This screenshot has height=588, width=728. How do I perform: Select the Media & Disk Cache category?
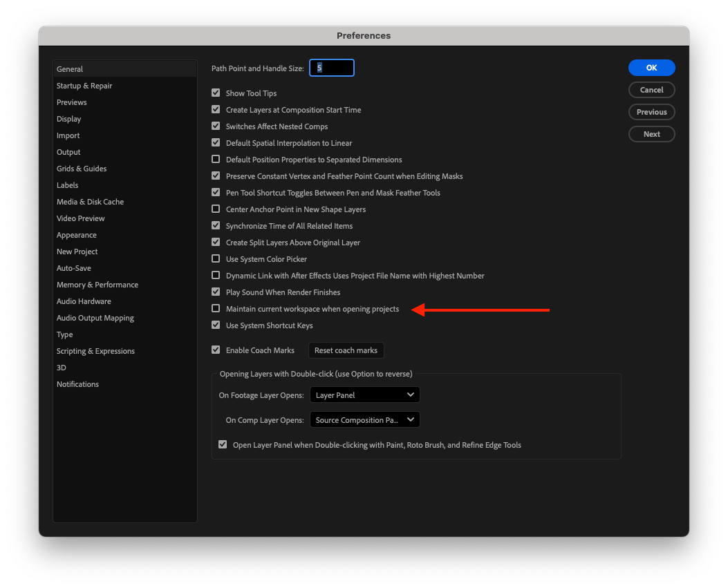click(90, 202)
